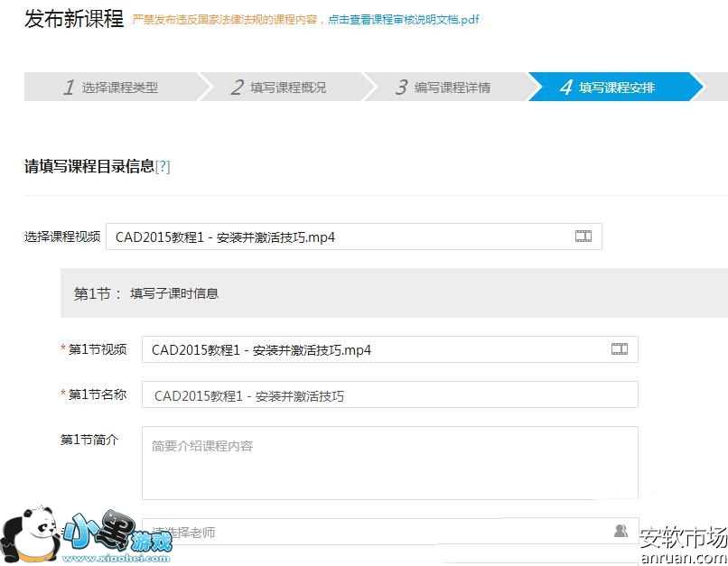The height and width of the screenshot is (566, 728).
Task: Open the [?] help next to 请填写课程目录信息
Action: pyautogui.click(x=163, y=166)
